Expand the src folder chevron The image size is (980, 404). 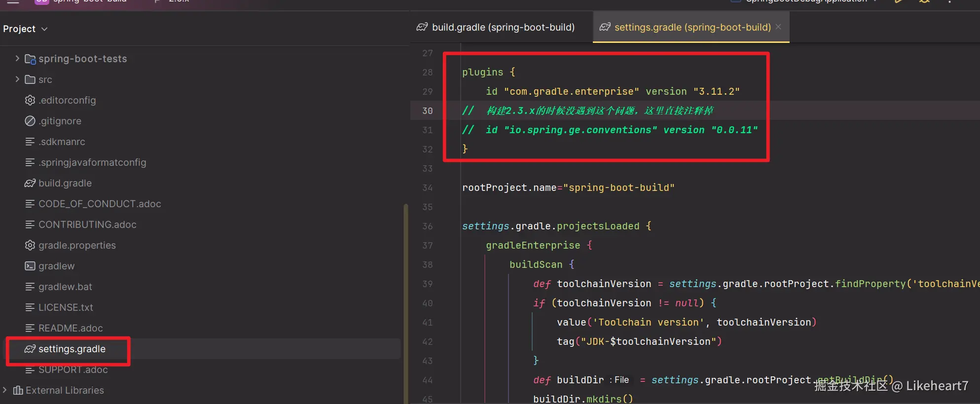(17, 79)
